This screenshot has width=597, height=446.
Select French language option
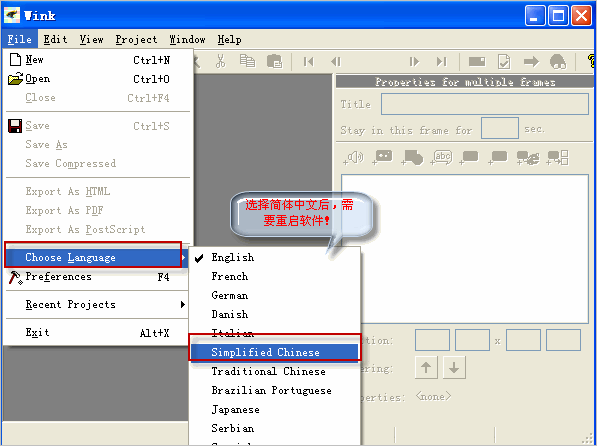(274, 277)
